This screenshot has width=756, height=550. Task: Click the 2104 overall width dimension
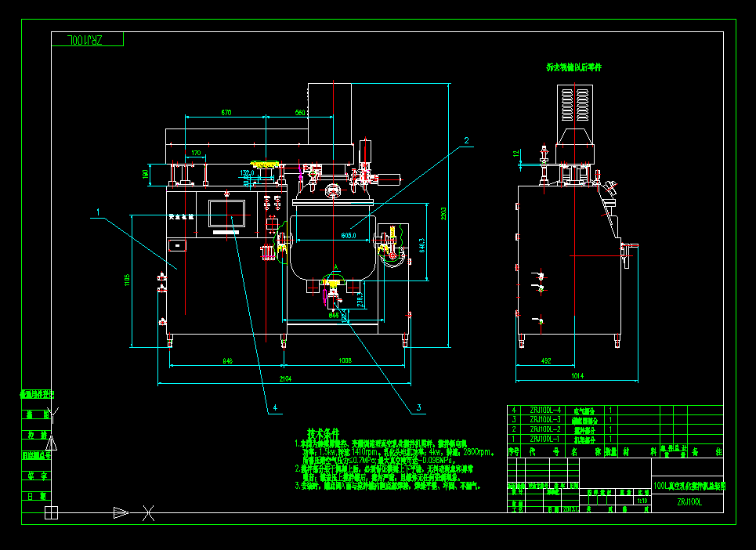(285, 379)
